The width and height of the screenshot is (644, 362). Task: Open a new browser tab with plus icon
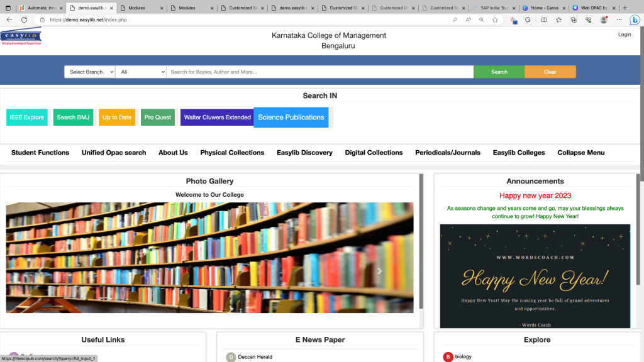(625, 8)
